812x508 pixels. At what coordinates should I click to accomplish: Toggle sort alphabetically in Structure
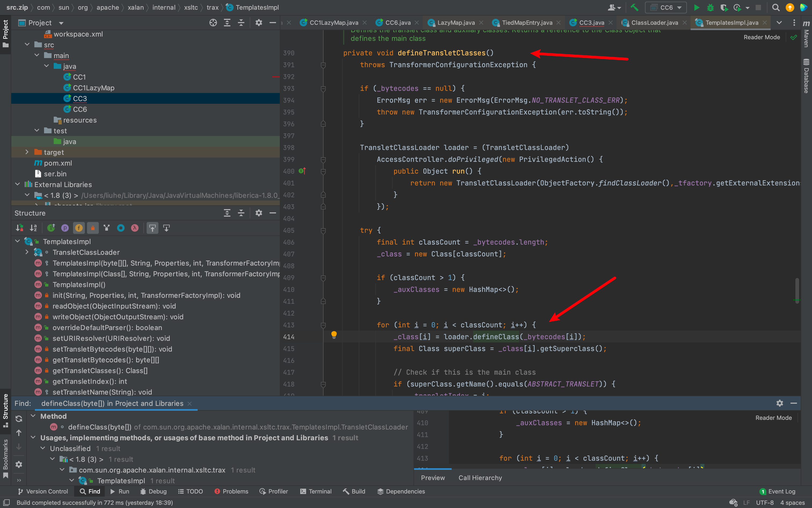(x=33, y=228)
